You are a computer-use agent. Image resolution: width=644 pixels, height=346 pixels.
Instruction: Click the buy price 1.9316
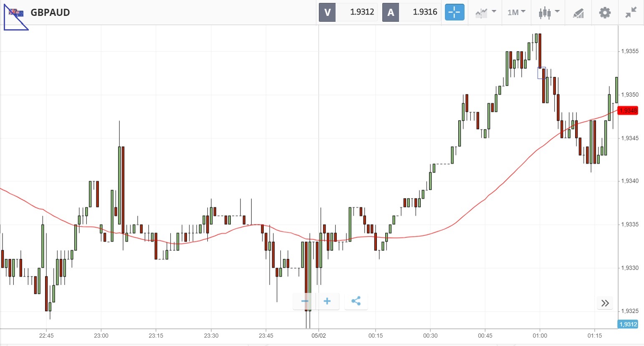coord(424,12)
